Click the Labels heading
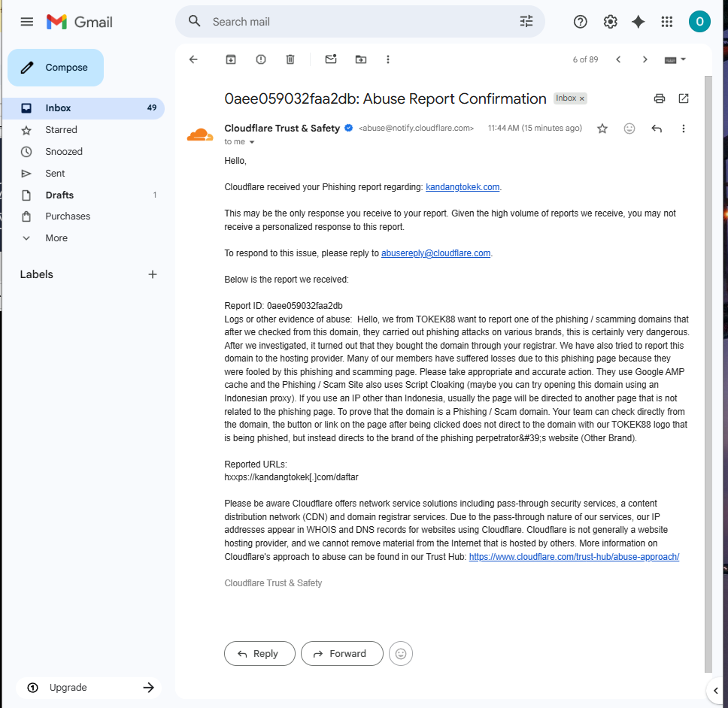Image resolution: width=728 pixels, height=708 pixels. [37, 274]
